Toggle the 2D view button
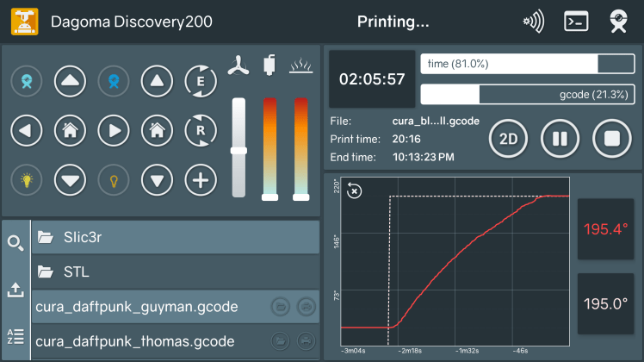Image resolution: width=644 pixels, height=362 pixels. coord(508,138)
